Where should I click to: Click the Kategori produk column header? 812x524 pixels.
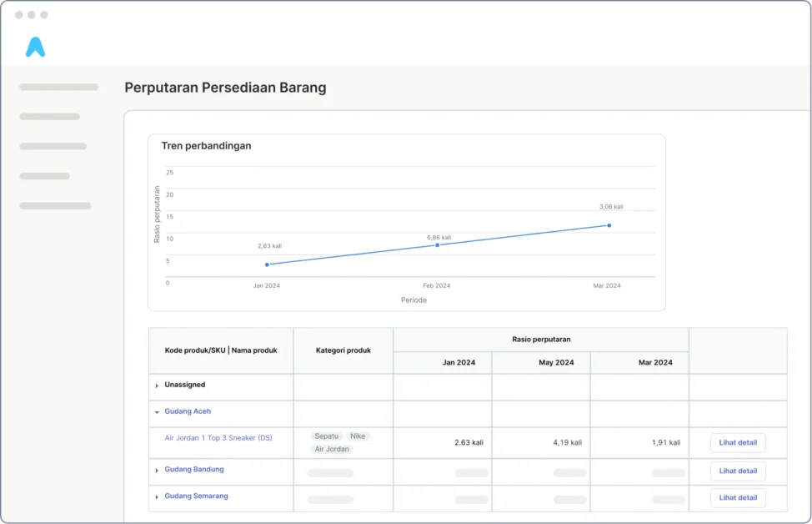pyautogui.click(x=343, y=350)
